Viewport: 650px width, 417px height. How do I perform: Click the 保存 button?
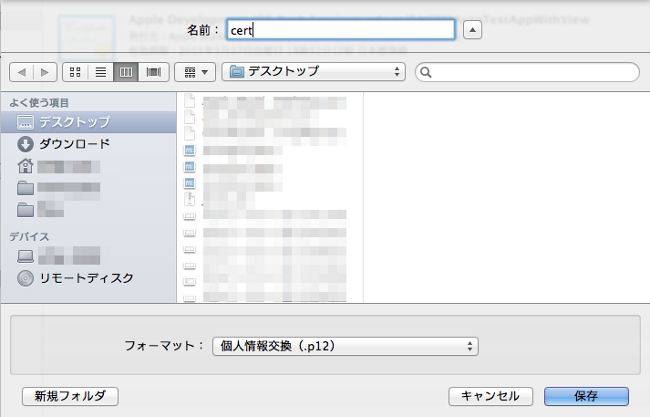(586, 396)
